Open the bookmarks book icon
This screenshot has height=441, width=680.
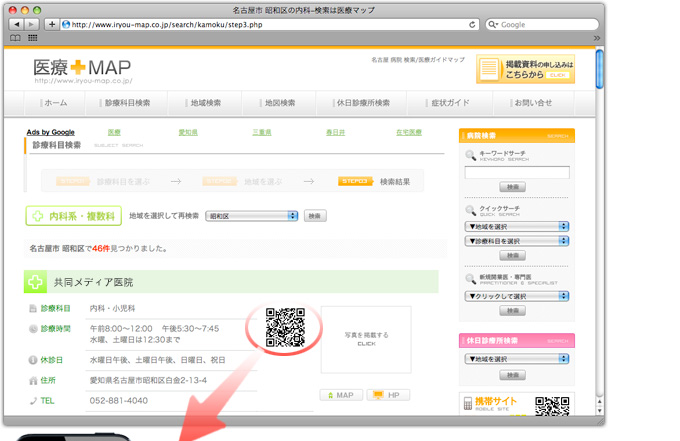coord(15,38)
